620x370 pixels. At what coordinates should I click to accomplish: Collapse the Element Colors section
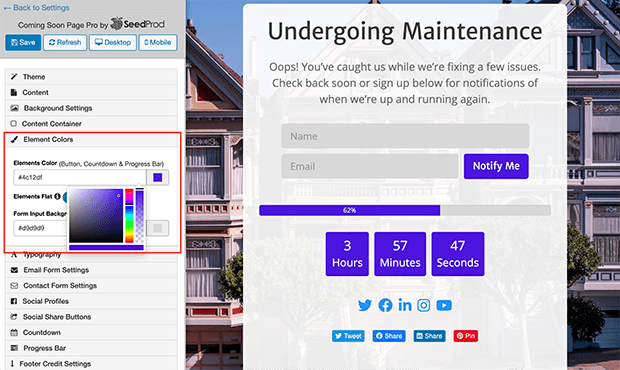(91, 139)
